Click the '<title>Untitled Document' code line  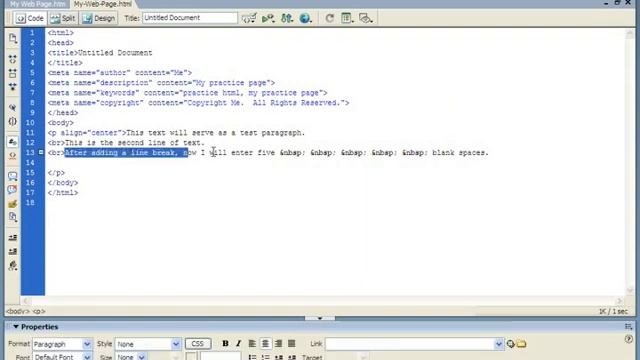point(100,53)
